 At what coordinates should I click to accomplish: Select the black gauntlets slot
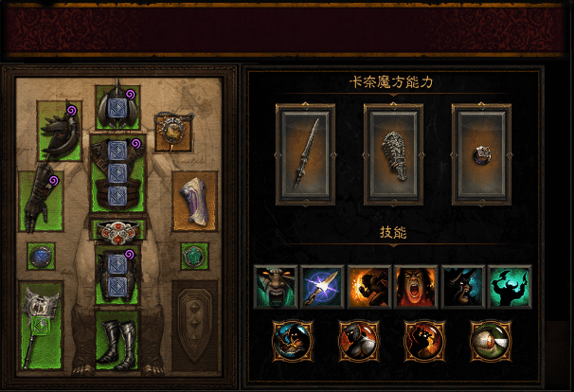point(41,201)
